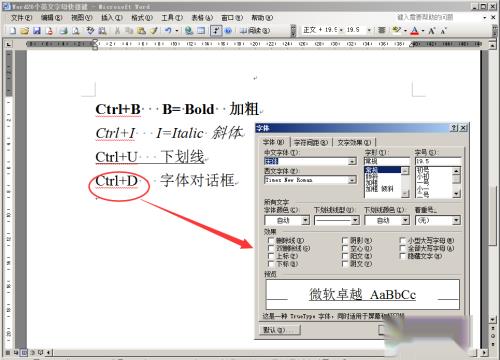Click the New blank document icon

coord(12,31)
